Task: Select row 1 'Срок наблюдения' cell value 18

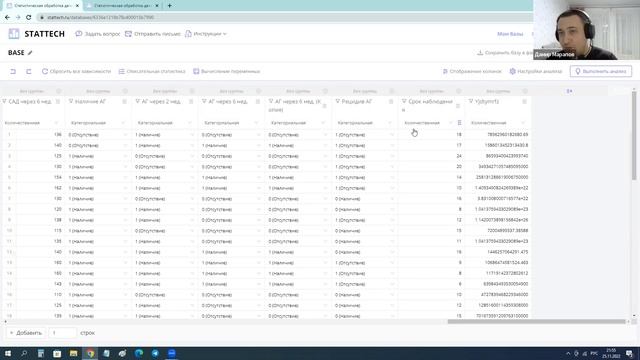Action: [x=431, y=135]
